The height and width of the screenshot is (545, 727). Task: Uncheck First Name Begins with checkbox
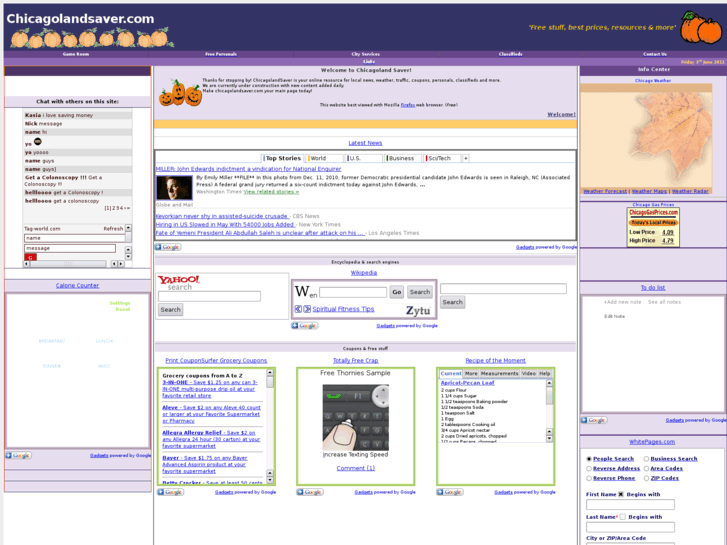(x=621, y=494)
